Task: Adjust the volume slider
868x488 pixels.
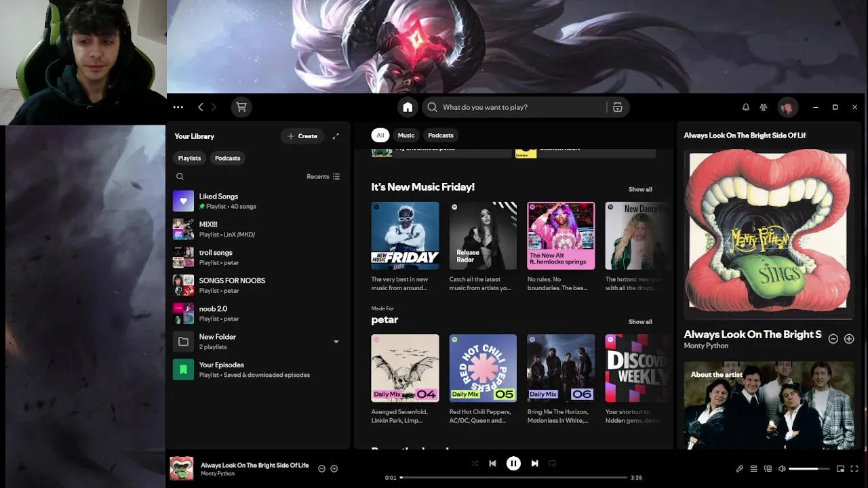Action: click(809, 468)
